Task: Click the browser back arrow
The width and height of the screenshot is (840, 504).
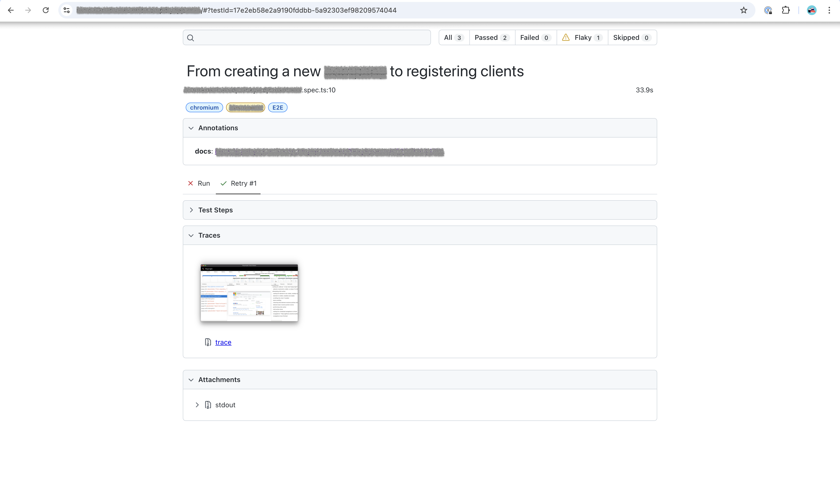Action: [11, 10]
